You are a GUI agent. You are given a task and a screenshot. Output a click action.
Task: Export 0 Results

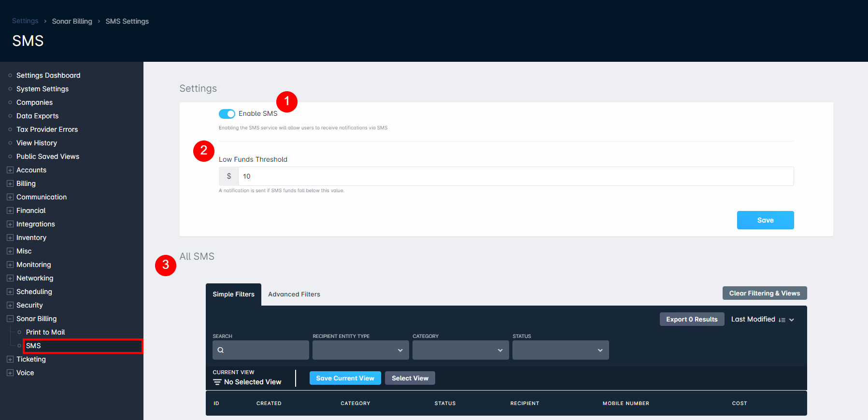[x=692, y=319]
